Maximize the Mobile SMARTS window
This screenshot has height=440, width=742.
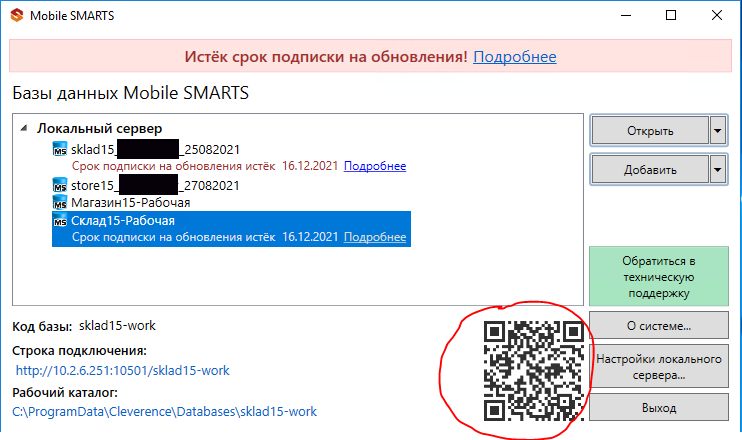coord(671,15)
